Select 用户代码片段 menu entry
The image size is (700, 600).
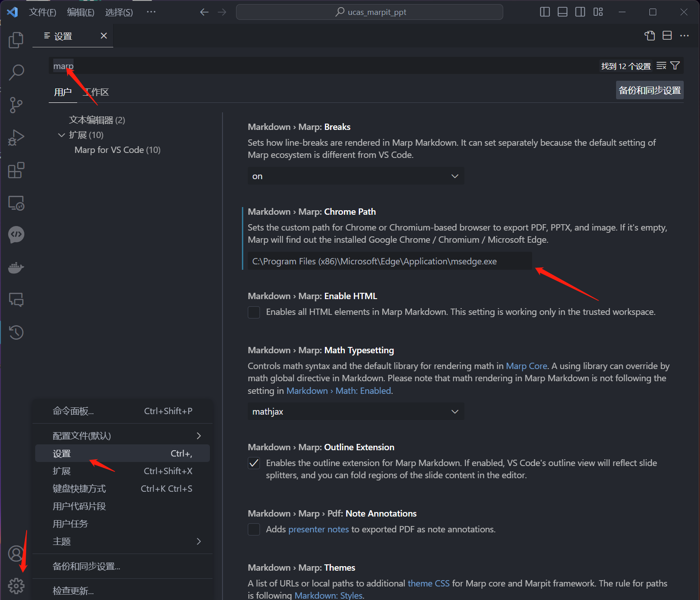tap(122, 506)
